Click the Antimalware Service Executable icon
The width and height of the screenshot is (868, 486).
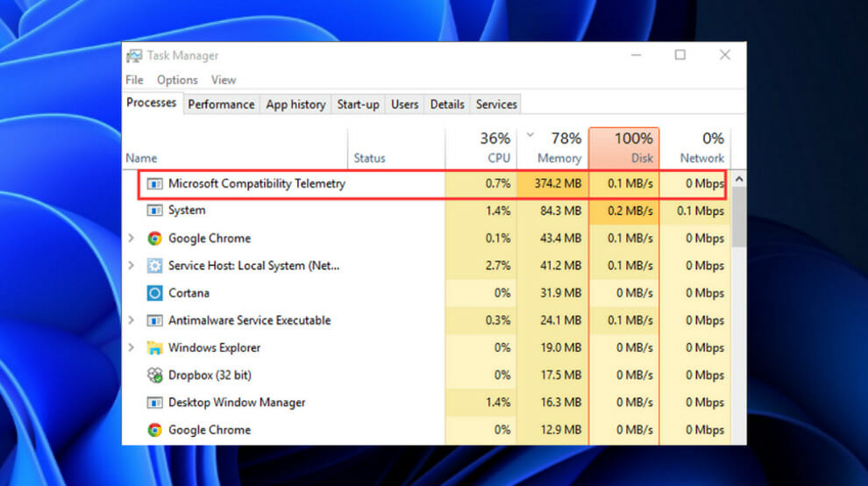click(154, 320)
